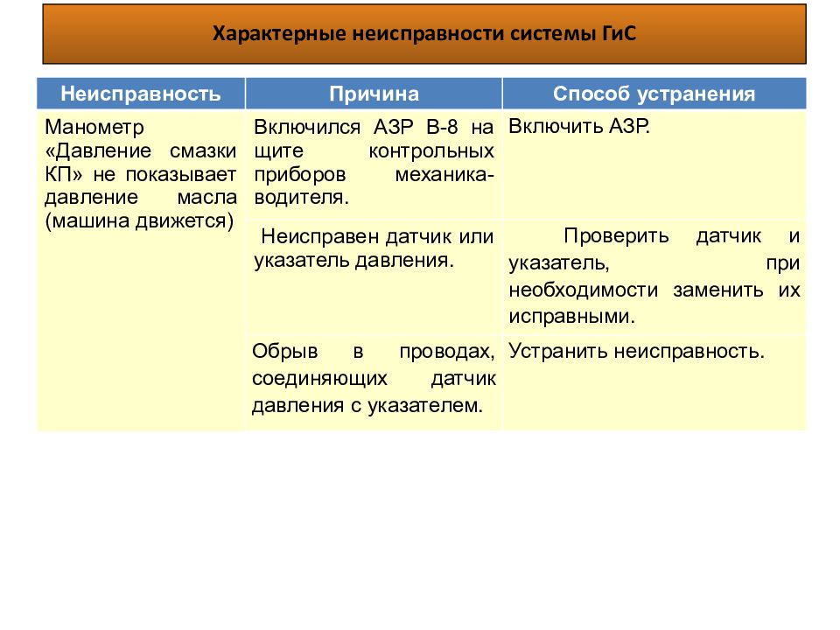Screen dimensions: 840x630
Task: Click the 'Включить АЗР.' cell
Action: (x=654, y=164)
